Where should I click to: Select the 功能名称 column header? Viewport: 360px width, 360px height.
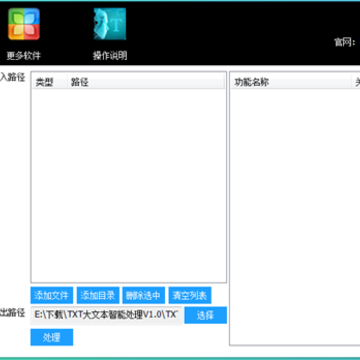(291, 82)
